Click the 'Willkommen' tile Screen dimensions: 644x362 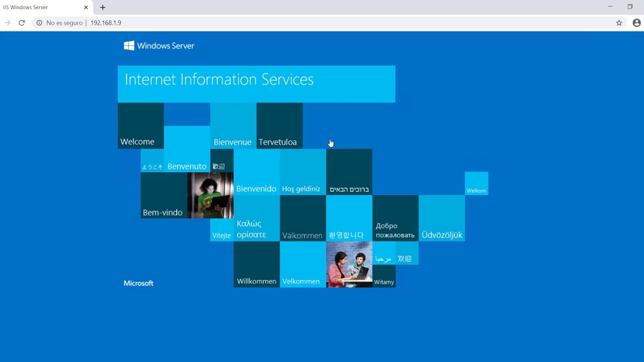pyautogui.click(x=256, y=264)
